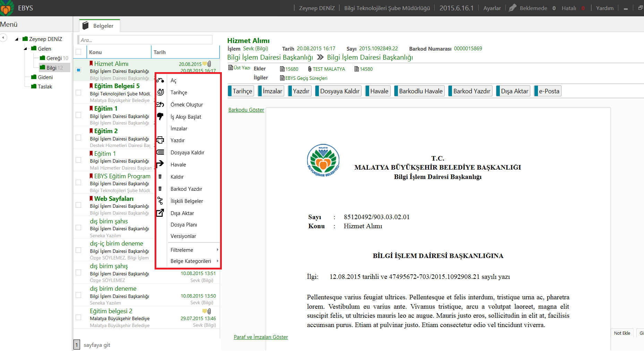This screenshot has width=644, height=351.
Task: Open the EBYS Geçiş Süreçleri reference
Action: coord(304,78)
